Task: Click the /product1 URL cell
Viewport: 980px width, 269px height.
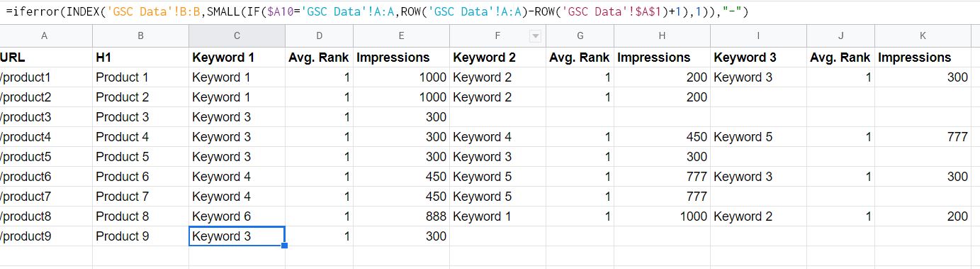Action: pyautogui.click(x=45, y=77)
